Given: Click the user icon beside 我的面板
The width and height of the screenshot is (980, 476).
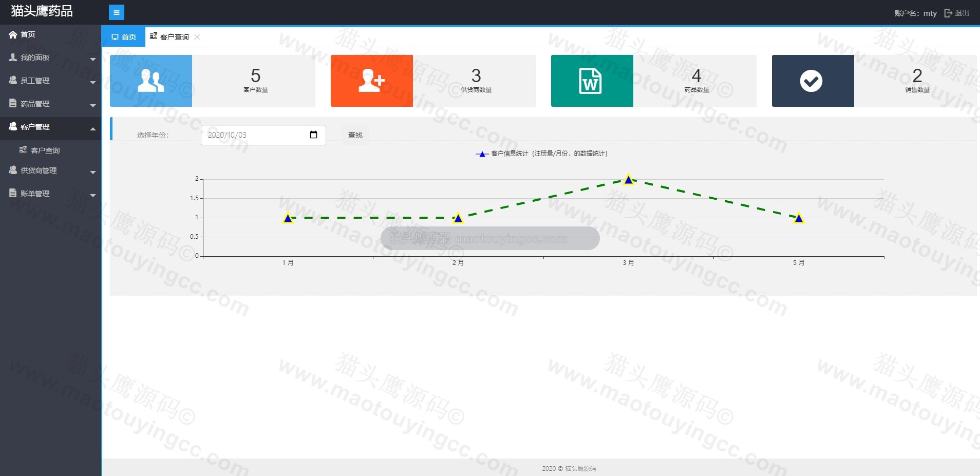Looking at the screenshot, I should click(13, 58).
